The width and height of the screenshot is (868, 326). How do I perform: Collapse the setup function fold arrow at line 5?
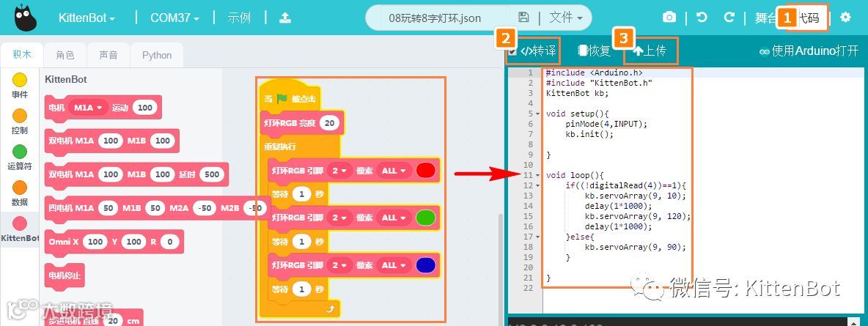539,114
